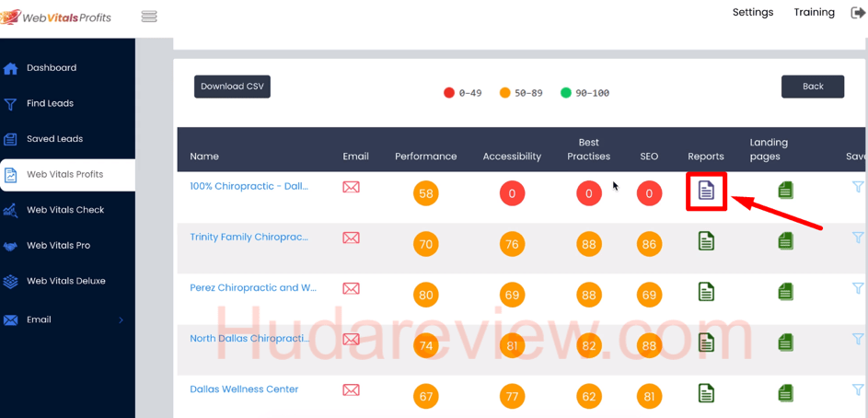Open Web Vitals Deluxe

tap(67, 281)
